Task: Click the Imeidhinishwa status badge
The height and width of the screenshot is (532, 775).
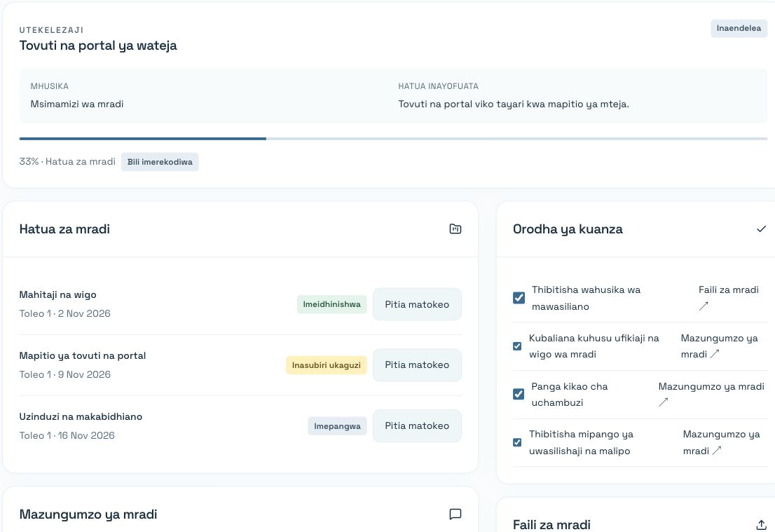Action: [331, 305]
